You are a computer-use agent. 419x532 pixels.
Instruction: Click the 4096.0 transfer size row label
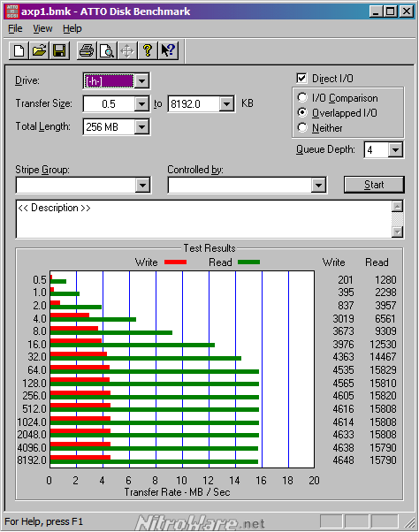click(32, 447)
